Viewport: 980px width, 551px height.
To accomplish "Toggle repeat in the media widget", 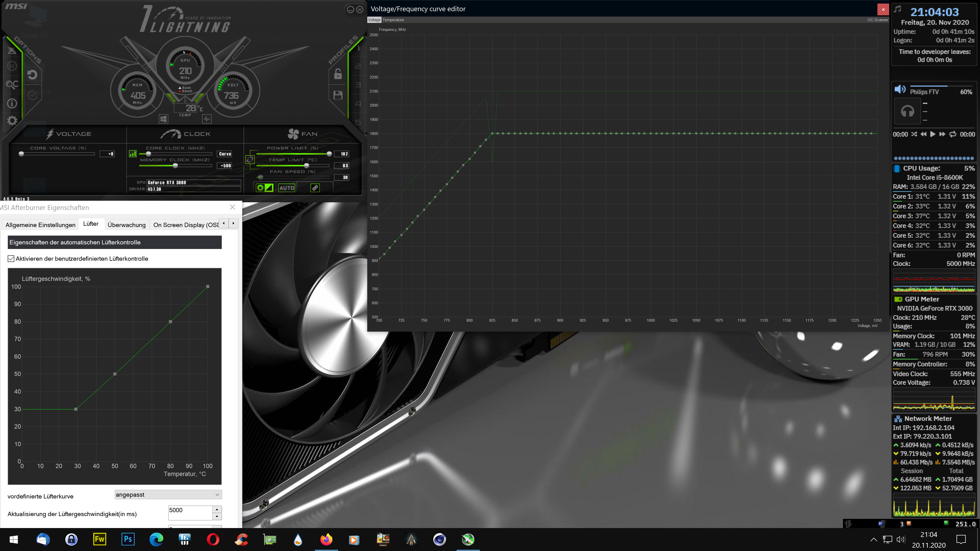I will (953, 134).
